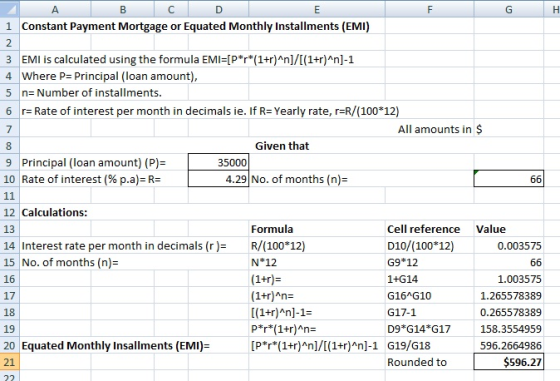Click the 'R/(100*12)' formula cell
This screenshot has height=381, width=560.
(278, 246)
